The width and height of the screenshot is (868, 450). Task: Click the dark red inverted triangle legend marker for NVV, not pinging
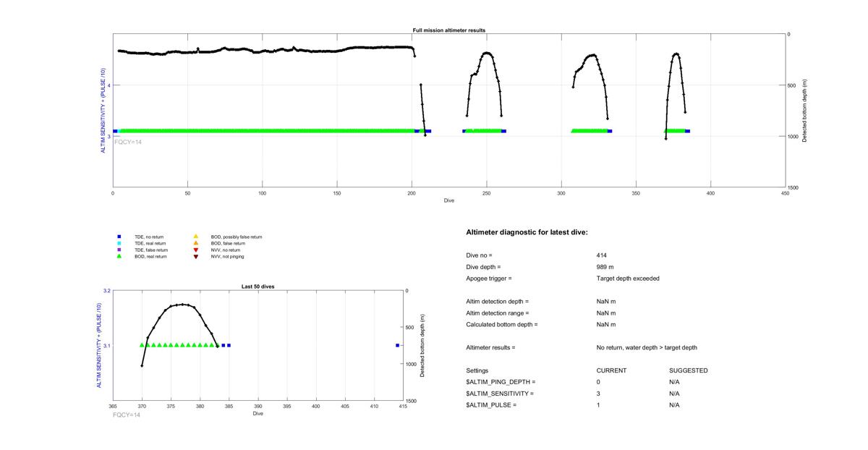[x=195, y=256]
